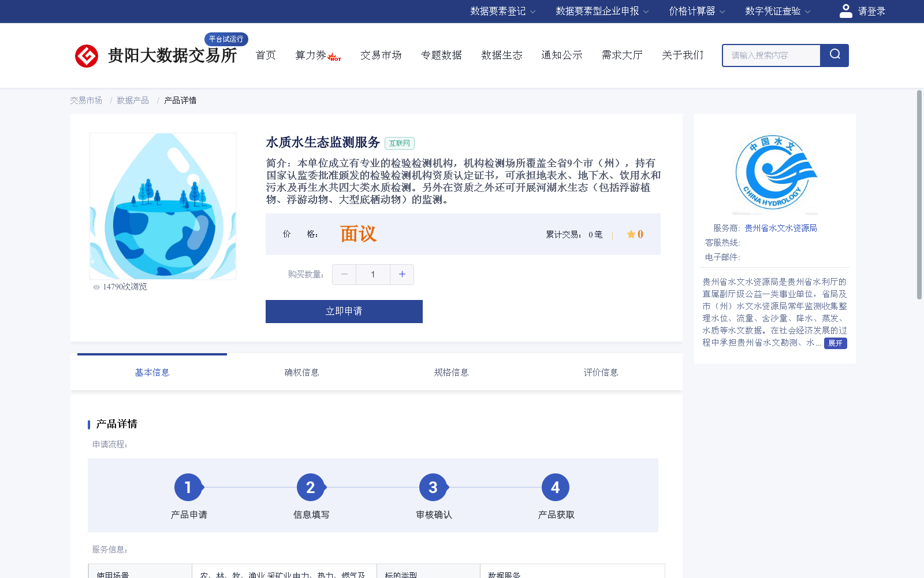The height and width of the screenshot is (578, 924).
Task: Increase purchase quantity with plus button
Action: [x=402, y=275]
